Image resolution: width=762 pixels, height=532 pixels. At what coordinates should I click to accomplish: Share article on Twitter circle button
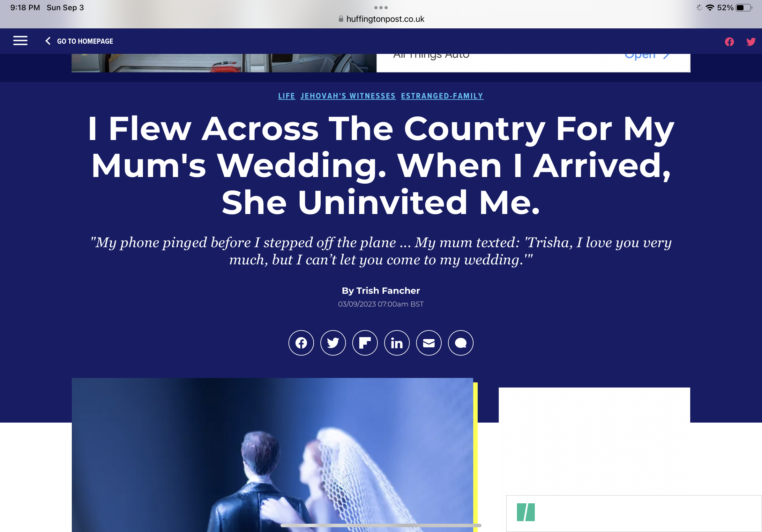click(333, 343)
